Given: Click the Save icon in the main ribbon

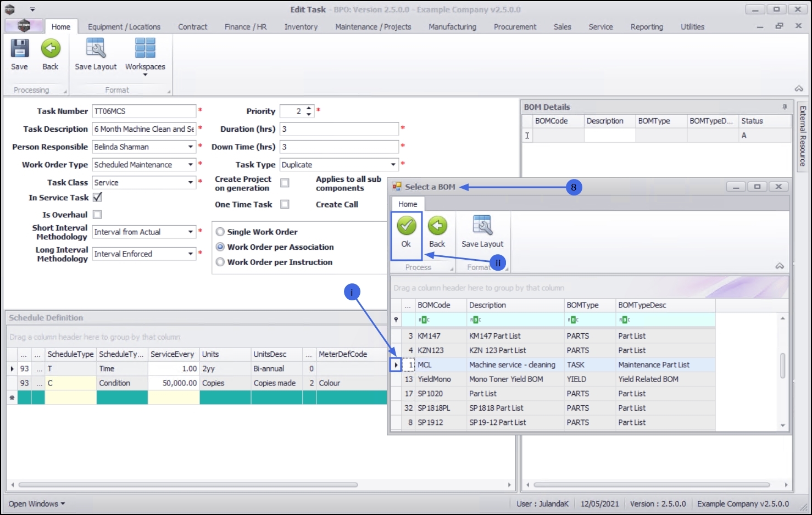Looking at the screenshot, I should [x=20, y=48].
